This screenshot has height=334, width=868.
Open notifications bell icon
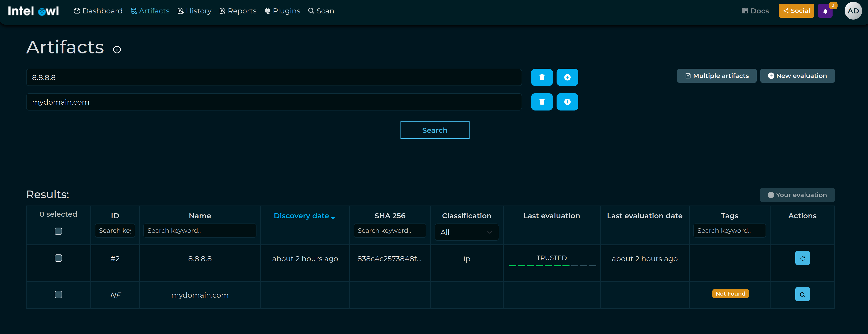tap(825, 11)
